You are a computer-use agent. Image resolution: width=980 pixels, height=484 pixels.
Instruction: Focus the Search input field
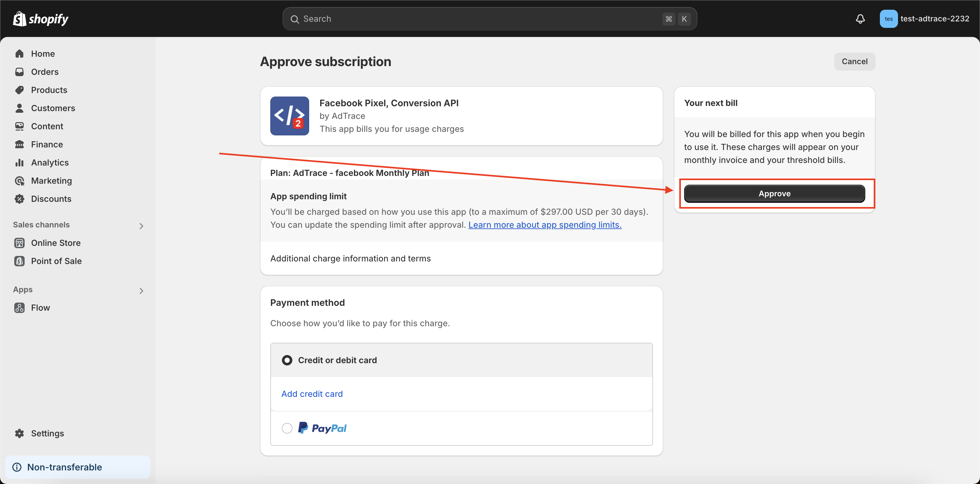pos(490,19)
